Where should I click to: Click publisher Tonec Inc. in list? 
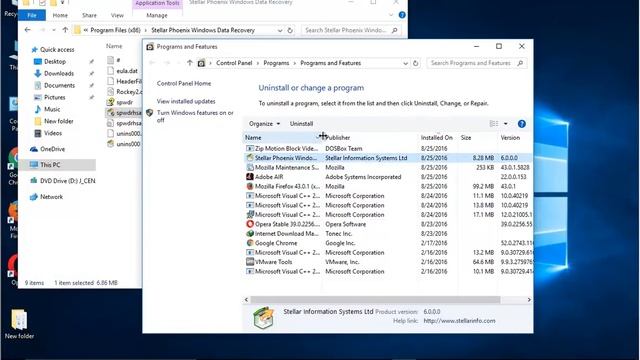(338, 233)
